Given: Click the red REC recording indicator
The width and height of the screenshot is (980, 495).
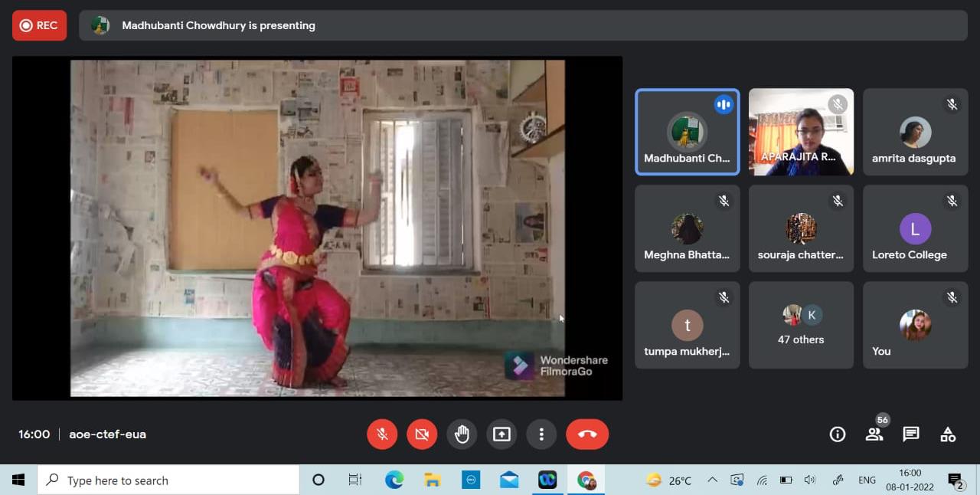Looking at the screenshot, I should pos(39,25).
